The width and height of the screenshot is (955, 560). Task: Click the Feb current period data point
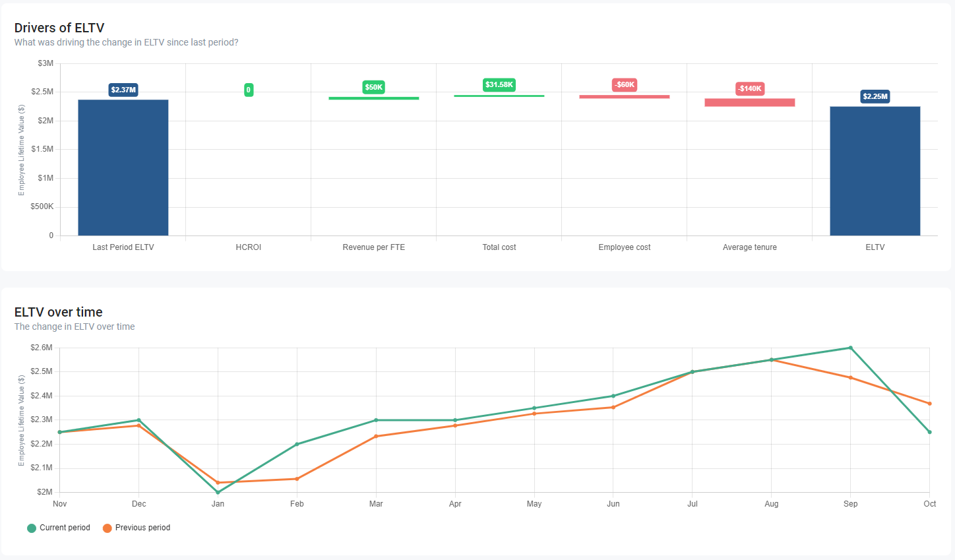pyautogui.click(x=297, y=444)
